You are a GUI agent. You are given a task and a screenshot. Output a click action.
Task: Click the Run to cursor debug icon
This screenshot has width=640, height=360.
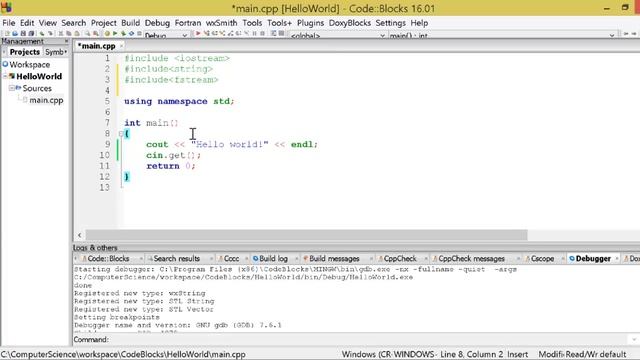(x=207, y=33)
